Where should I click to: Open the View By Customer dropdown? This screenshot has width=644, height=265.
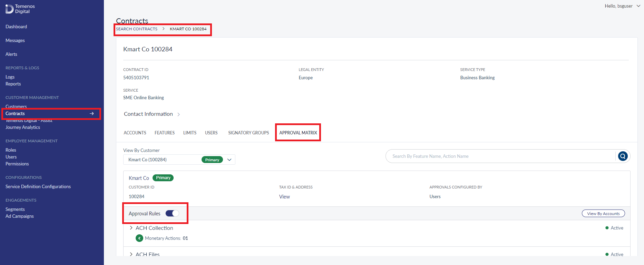[179, 160]
